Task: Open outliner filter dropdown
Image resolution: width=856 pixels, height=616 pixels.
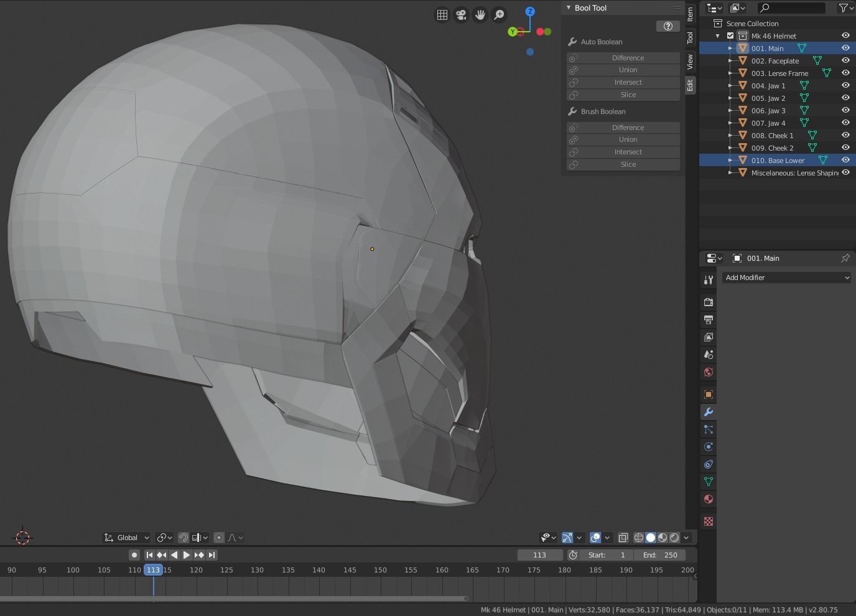Action: point(844,8)
